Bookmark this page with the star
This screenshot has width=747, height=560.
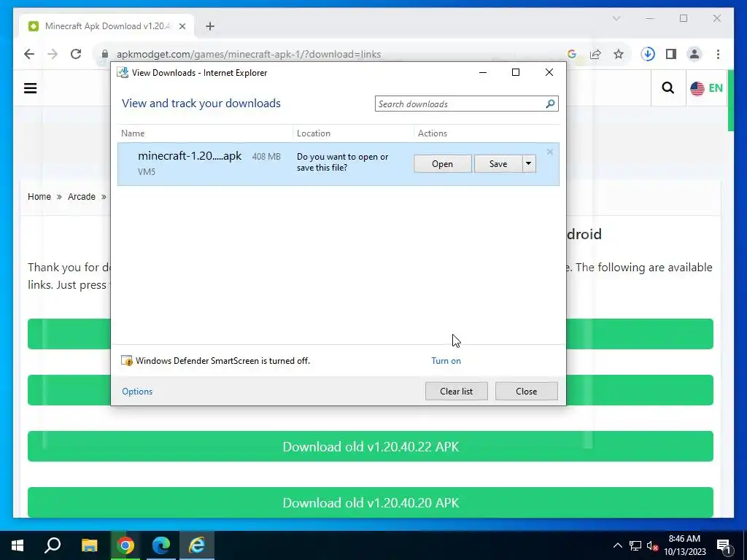pyautogui.click(x=619, y=54)
